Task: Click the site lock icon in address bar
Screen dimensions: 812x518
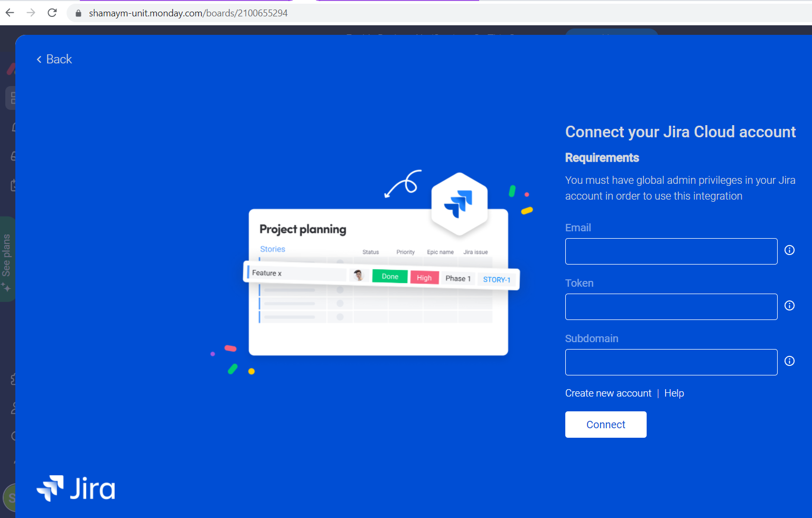Action: [79, 13]
